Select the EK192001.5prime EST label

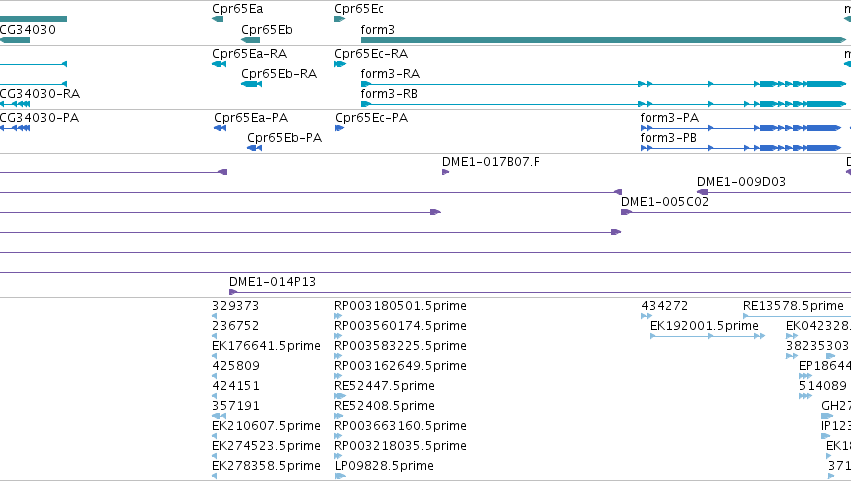click(704, 326)
